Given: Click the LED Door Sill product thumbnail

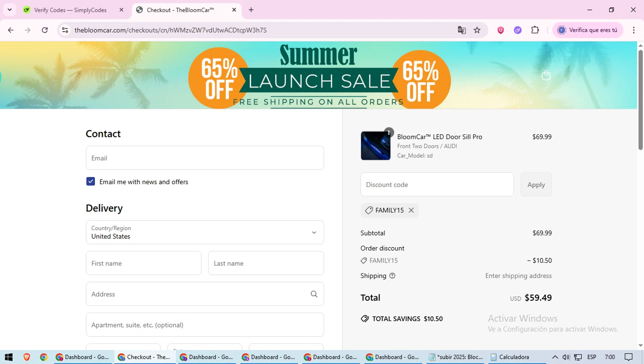Looking at the screenshot, I should click(376, 146).
